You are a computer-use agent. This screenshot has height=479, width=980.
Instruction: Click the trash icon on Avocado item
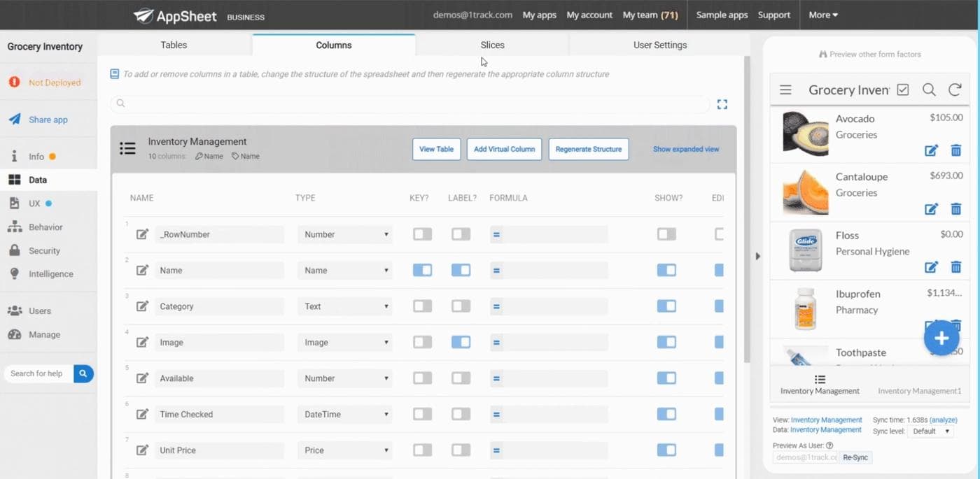[x=955, y=150]
